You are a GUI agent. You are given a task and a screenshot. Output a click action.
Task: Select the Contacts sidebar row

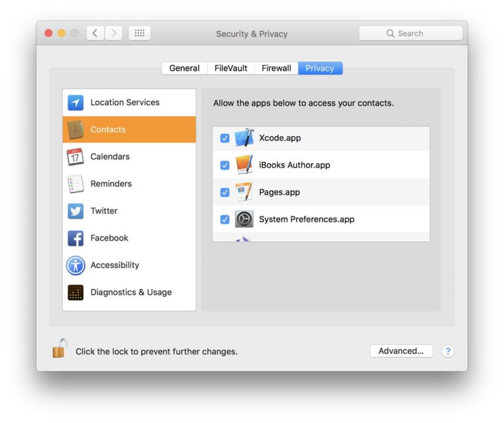point(129,129)
